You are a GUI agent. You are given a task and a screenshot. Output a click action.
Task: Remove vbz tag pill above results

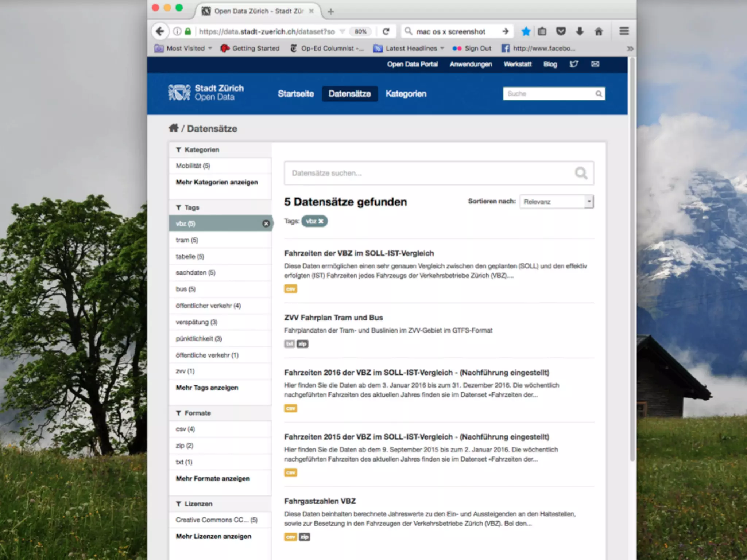click(x=321, y=221)
